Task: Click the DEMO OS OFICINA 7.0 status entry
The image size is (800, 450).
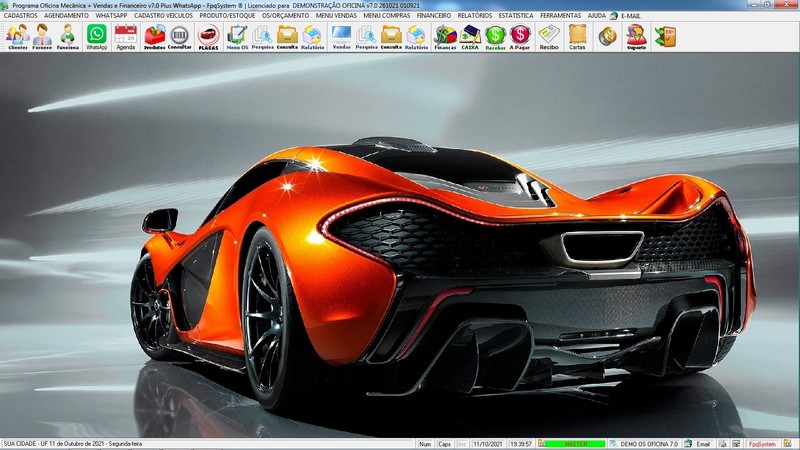Action: click(x=647, y=444)
